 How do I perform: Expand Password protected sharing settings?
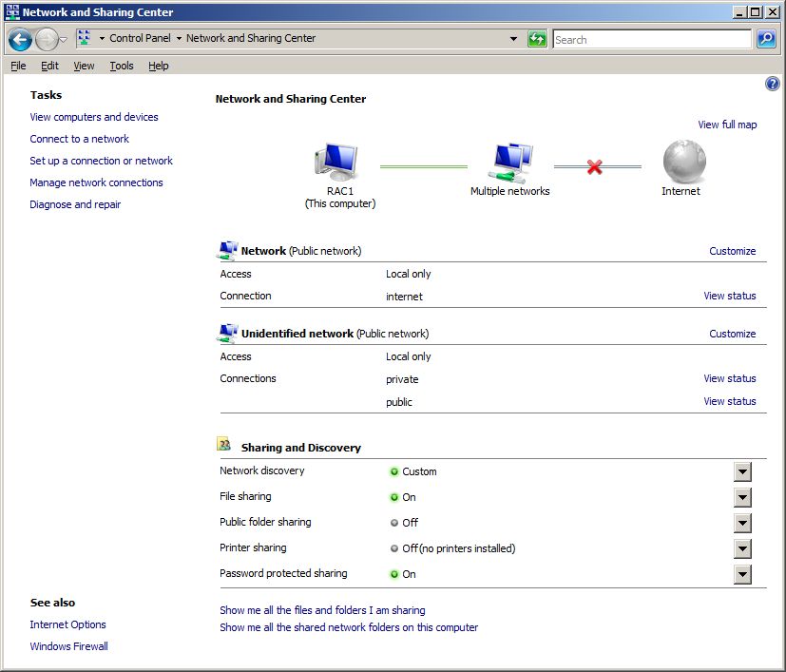coord(742,574)
